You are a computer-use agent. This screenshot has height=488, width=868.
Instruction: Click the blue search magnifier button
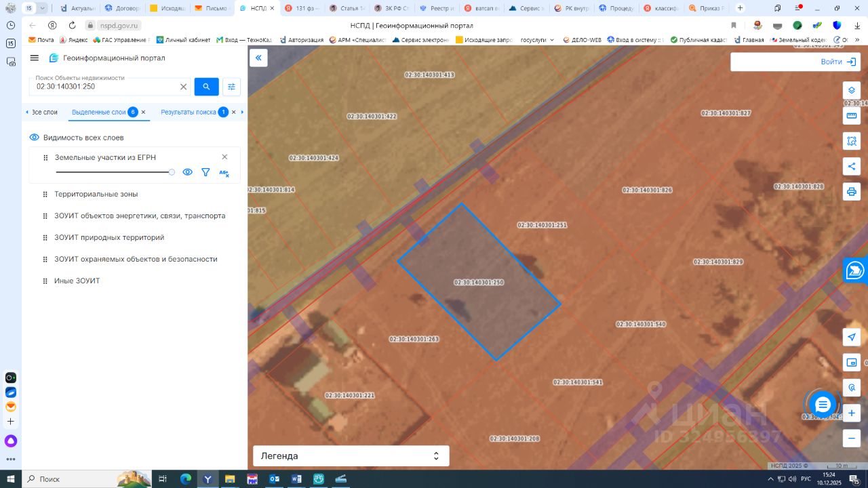[207, 87]
